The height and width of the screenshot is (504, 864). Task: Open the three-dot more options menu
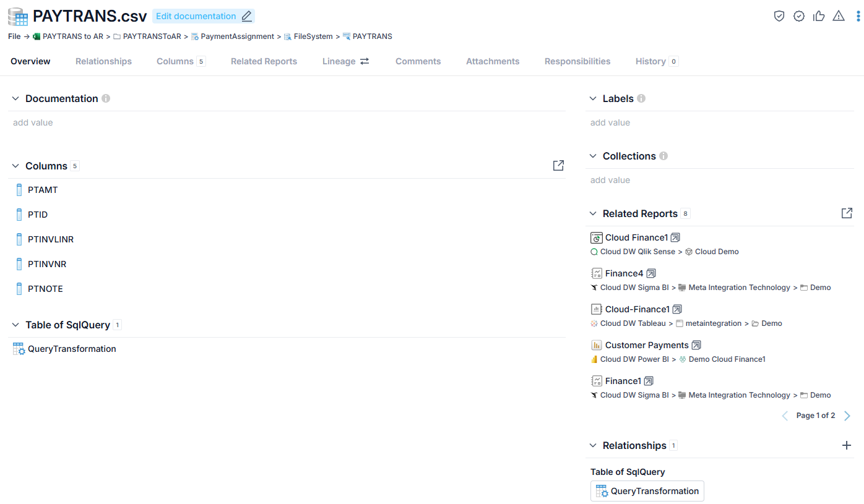pos(858,16)
